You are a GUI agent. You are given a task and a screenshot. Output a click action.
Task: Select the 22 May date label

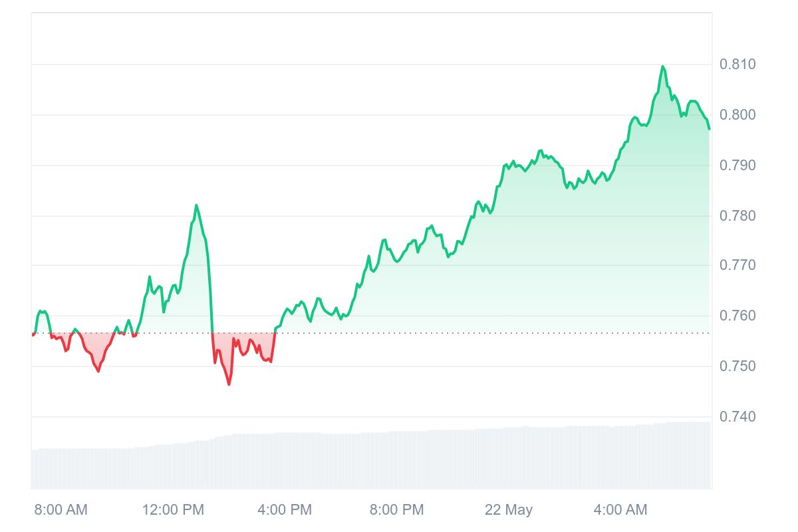point(509,510)
